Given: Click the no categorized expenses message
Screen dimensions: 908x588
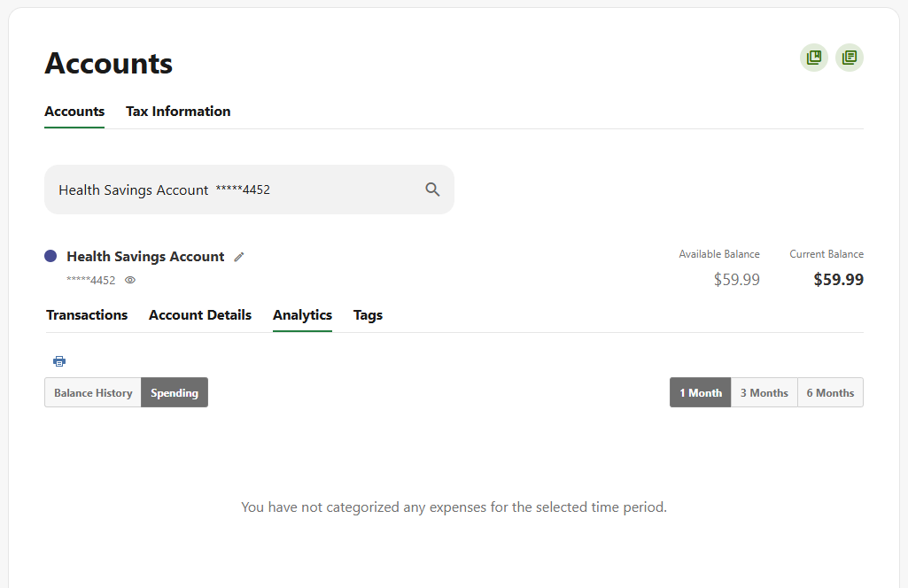Looking at the screenshot, I should 454,507.
